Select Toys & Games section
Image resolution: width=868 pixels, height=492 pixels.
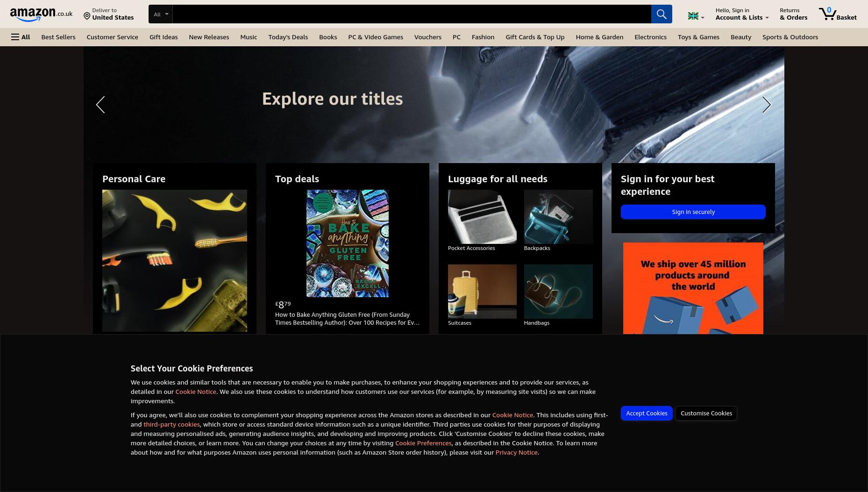(x=698, y=37)
